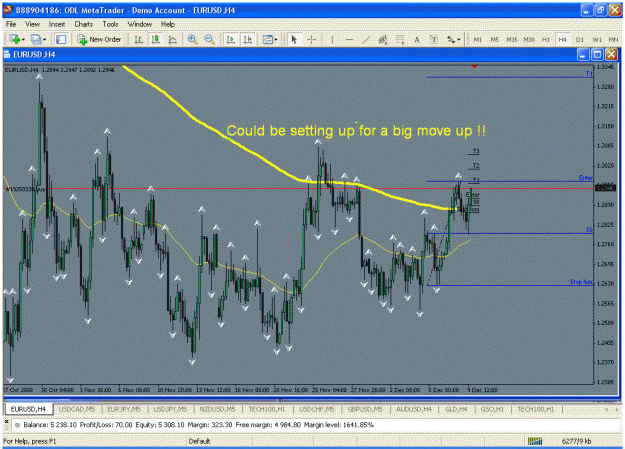This screenshot has height=449, width=625.
Task: Set timeframe to M5
Action: [x=495, y=39]
